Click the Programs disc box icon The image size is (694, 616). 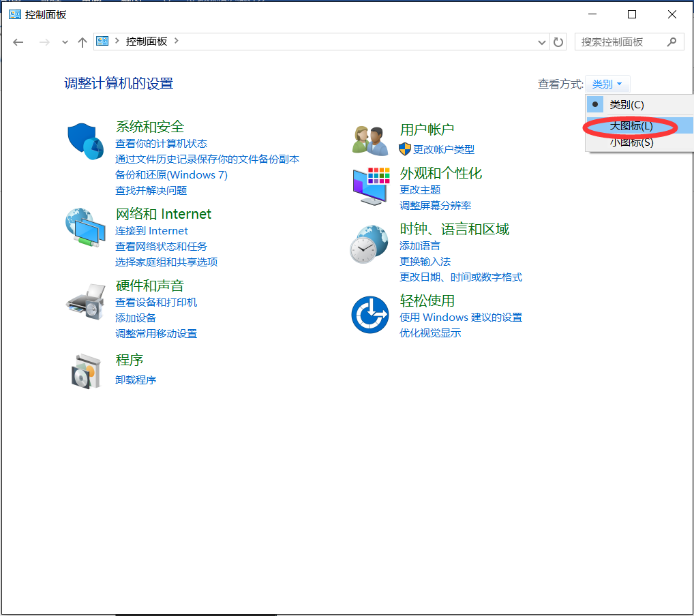pos(85,371)
